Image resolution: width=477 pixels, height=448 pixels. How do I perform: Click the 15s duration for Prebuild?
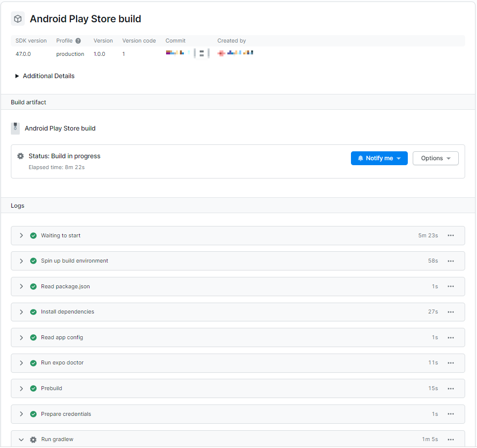pos(433,389)
